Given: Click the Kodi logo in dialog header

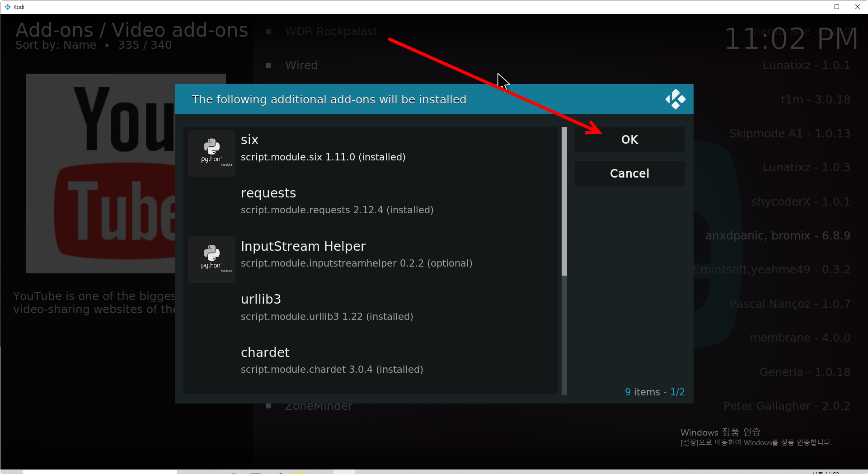Looking at the screenshot, I should click(675, 99).
